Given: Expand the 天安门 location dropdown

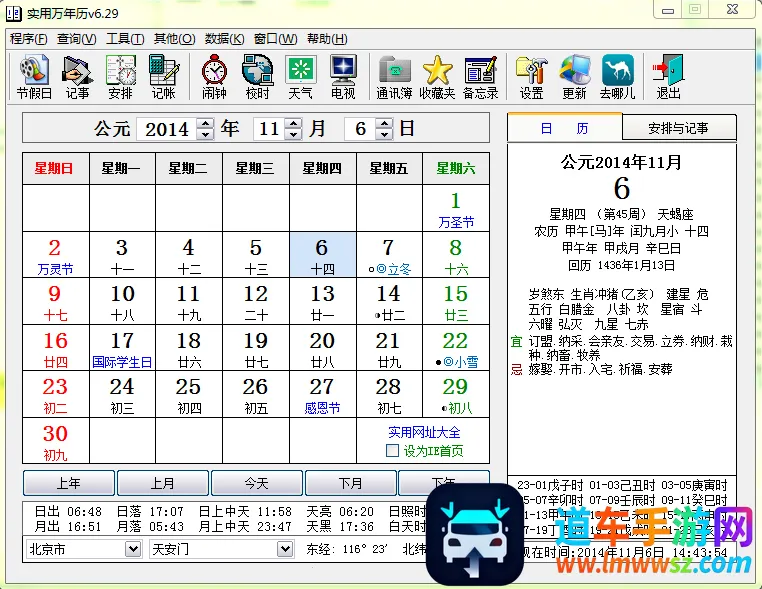Looking at the screenshot, I should [285, 549].
